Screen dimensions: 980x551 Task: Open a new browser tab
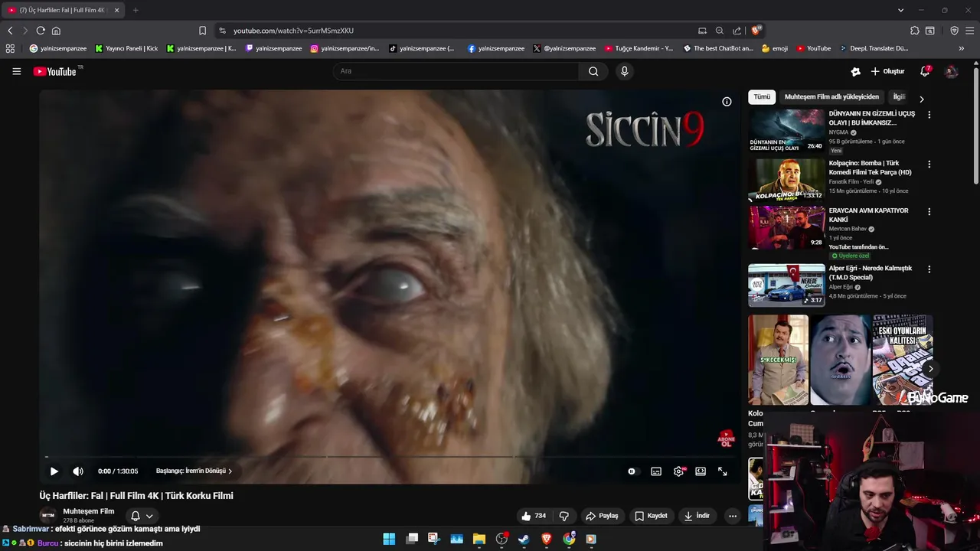(136, 10)
